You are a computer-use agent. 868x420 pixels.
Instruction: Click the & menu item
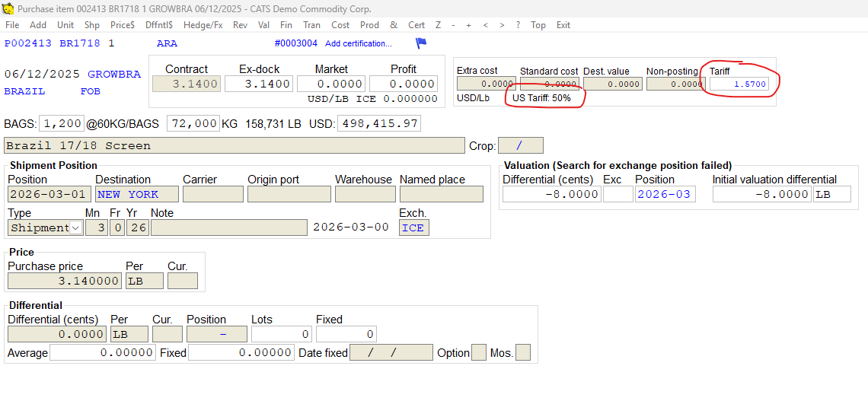click(394, 25)
